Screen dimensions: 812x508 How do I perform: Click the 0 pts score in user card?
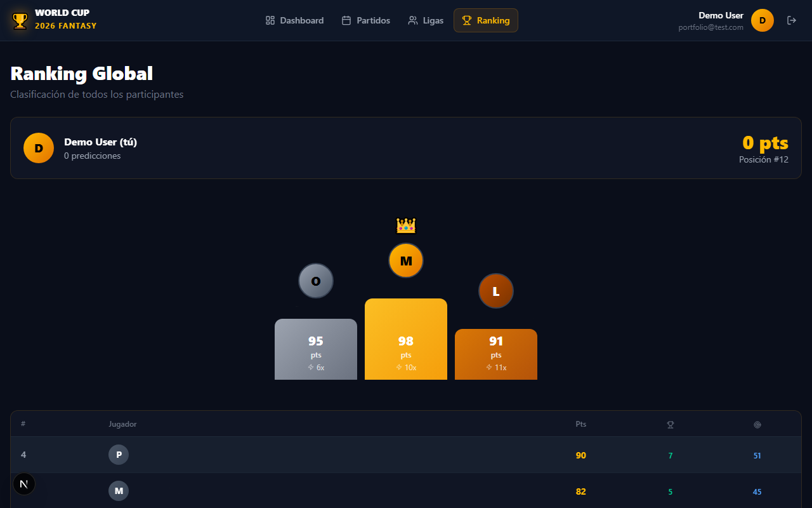coord(766,142)
